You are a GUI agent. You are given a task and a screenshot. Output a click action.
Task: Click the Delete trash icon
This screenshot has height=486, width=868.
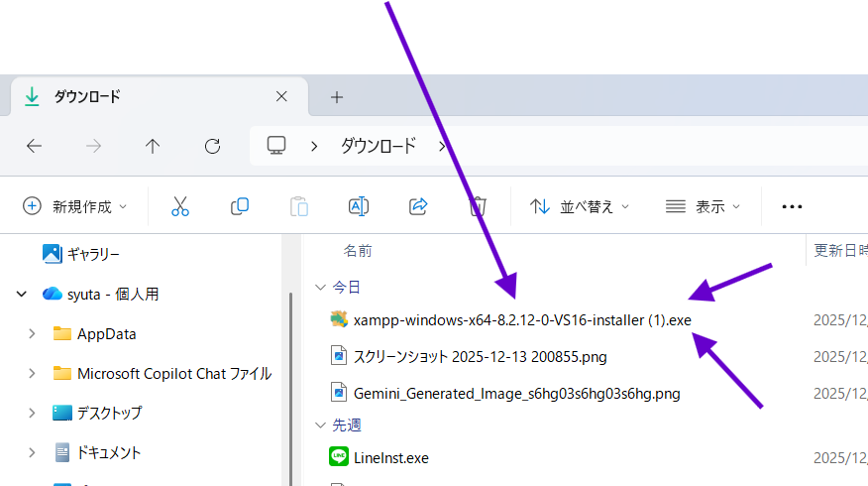pyautogui.click(x=477, y=206)
